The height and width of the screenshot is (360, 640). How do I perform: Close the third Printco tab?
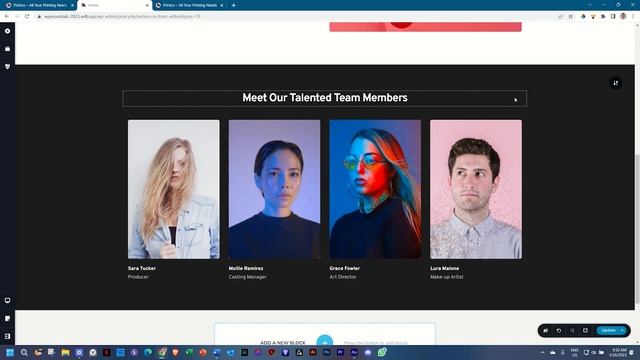[222, 5]
